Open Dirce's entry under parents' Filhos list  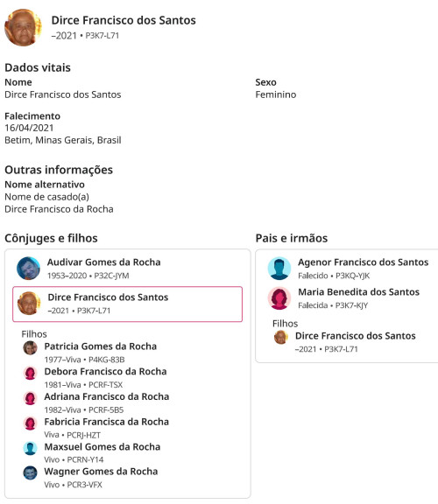tap(356, 336)
